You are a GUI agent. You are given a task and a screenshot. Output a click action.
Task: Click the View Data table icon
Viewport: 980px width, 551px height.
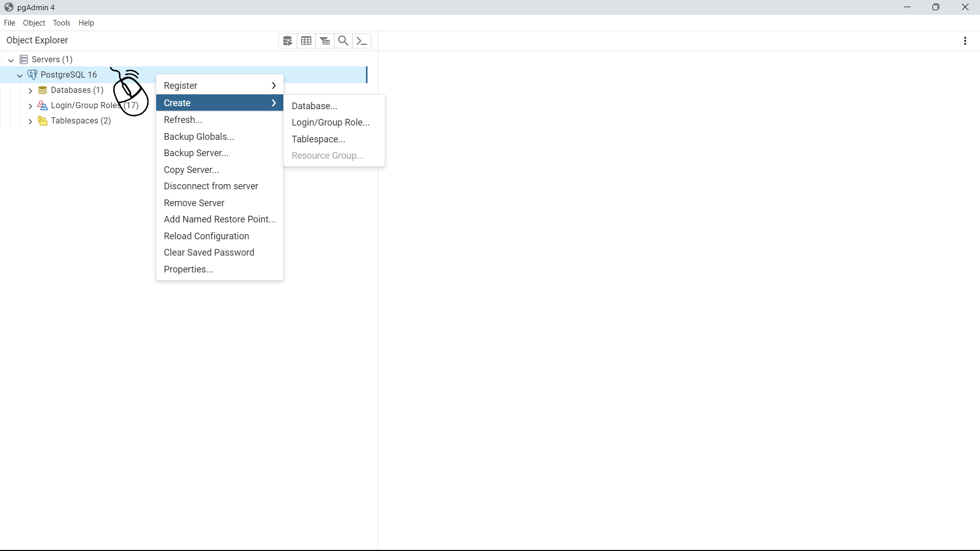click(x=306, y=41)
